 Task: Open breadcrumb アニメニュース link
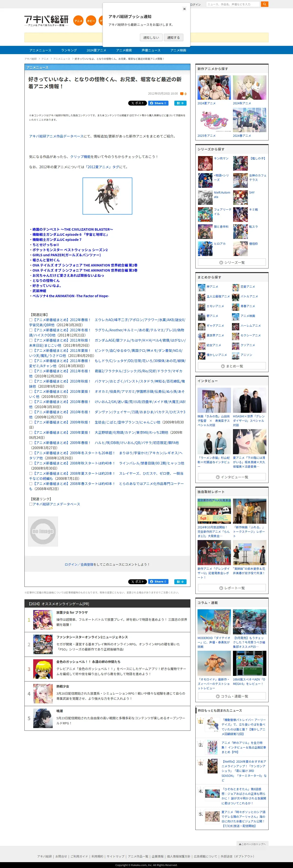tap(62, 59)
